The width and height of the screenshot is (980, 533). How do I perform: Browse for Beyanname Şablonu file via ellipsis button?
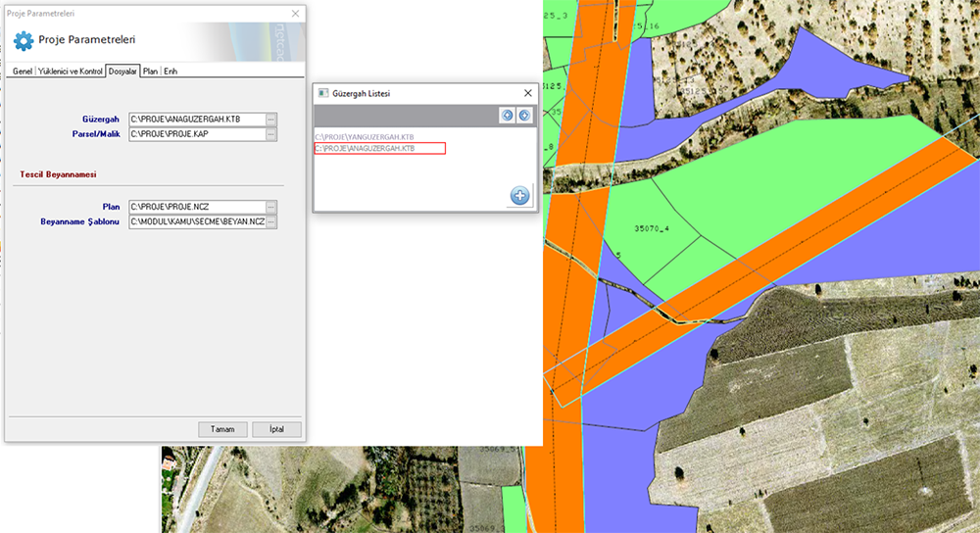click(x=271, y=222)
